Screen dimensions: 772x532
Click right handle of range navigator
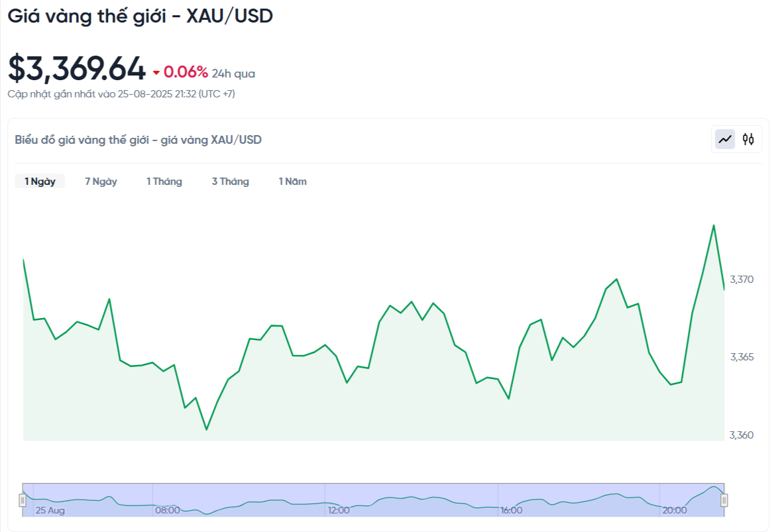pos(724,500)
